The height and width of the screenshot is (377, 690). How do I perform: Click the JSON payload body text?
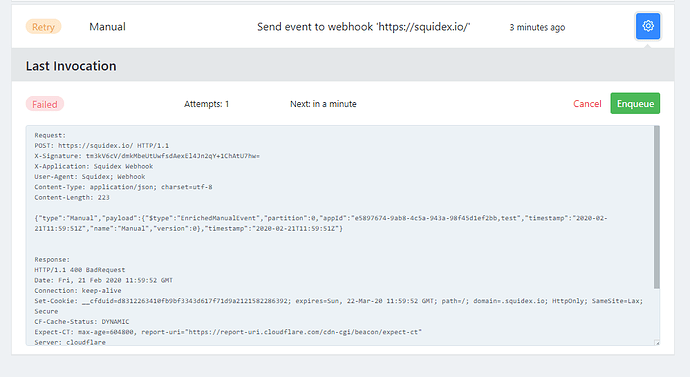[321, 223]
